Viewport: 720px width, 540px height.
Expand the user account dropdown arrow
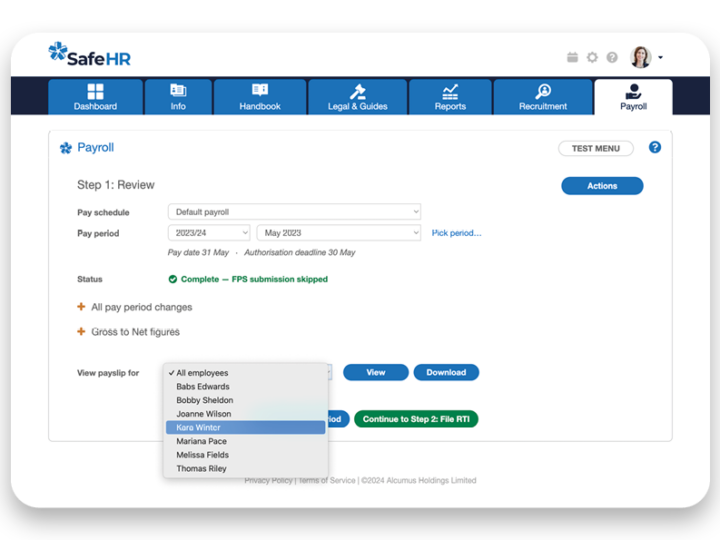click(x=660, y=57)
